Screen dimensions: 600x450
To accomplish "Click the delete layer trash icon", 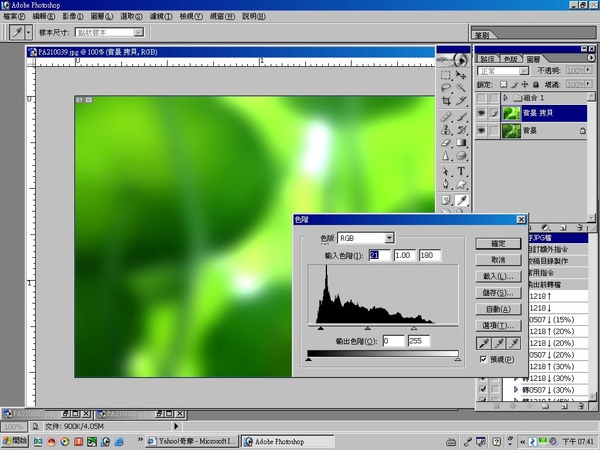I will point(580,227).
